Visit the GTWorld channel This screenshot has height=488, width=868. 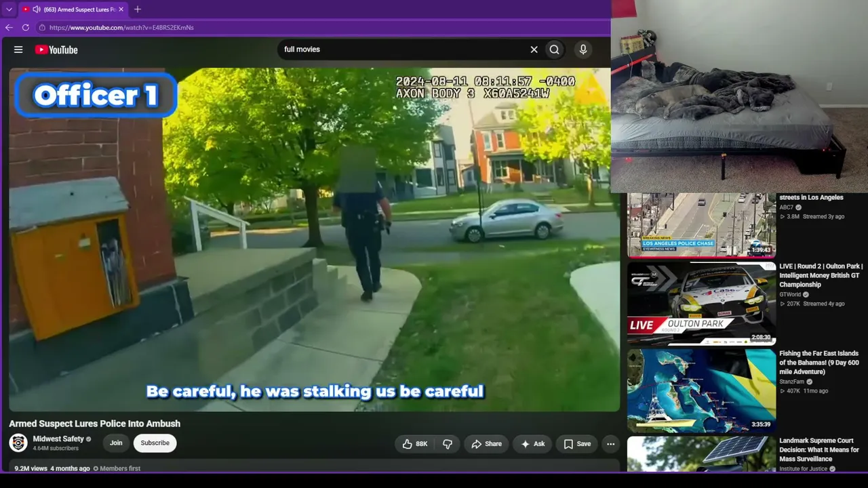pyautogui.click(x=791, y=295)
